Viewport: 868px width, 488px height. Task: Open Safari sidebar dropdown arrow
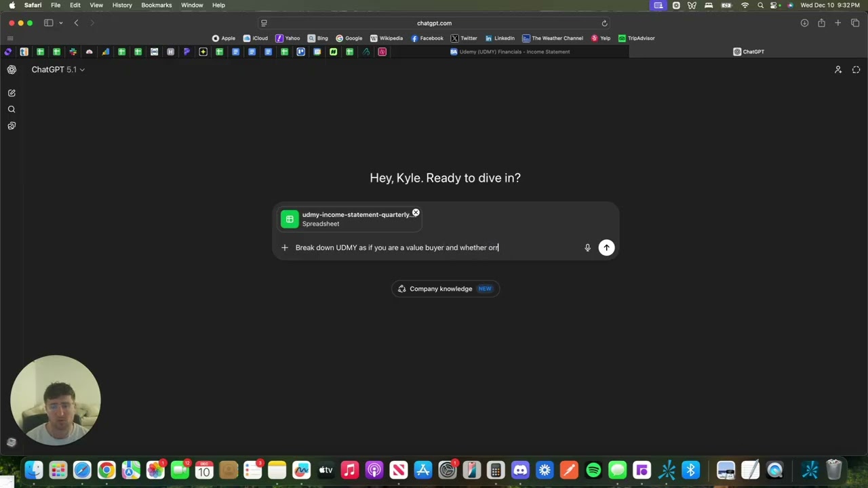60,23
